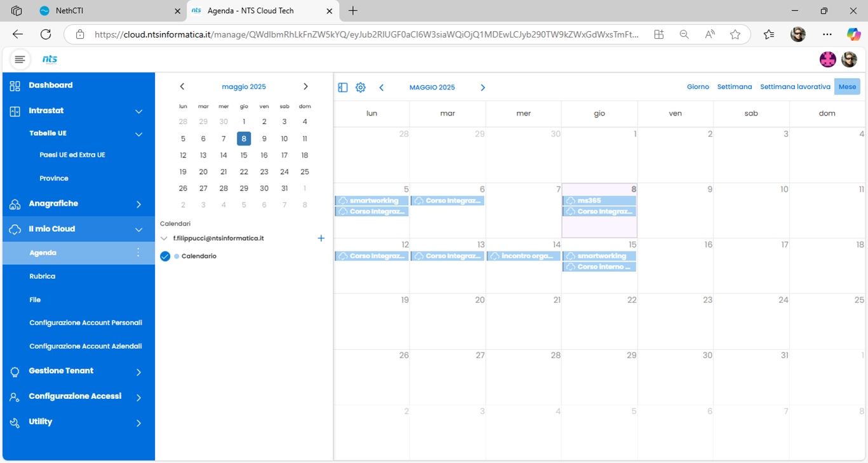
Task: Collapse the Il mio Cloud menu chevron
Action: point(139,230)
